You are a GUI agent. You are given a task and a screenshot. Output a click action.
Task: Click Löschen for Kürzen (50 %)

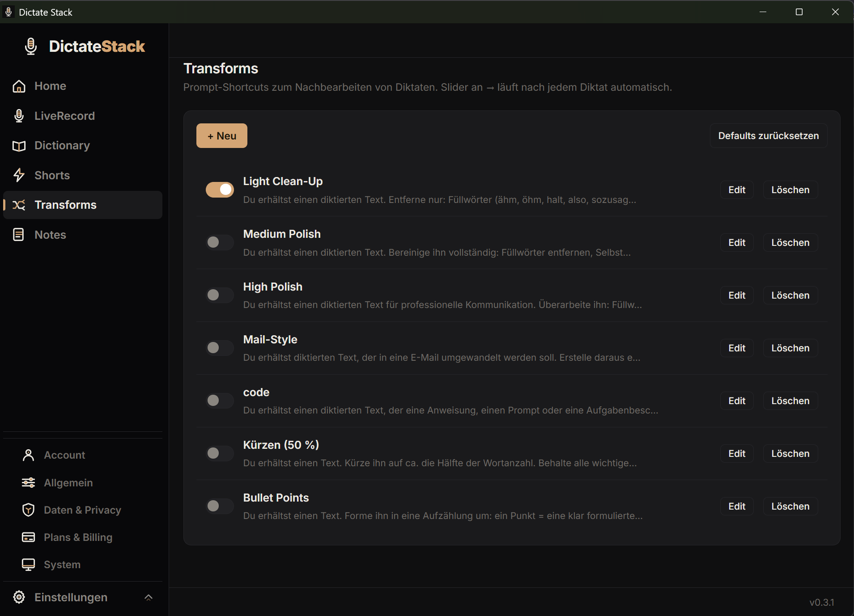(x=790, y=454)
